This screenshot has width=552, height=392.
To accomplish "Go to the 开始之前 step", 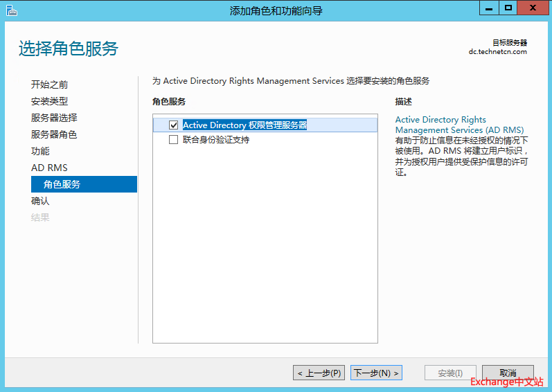I will (x=49, y=84).
